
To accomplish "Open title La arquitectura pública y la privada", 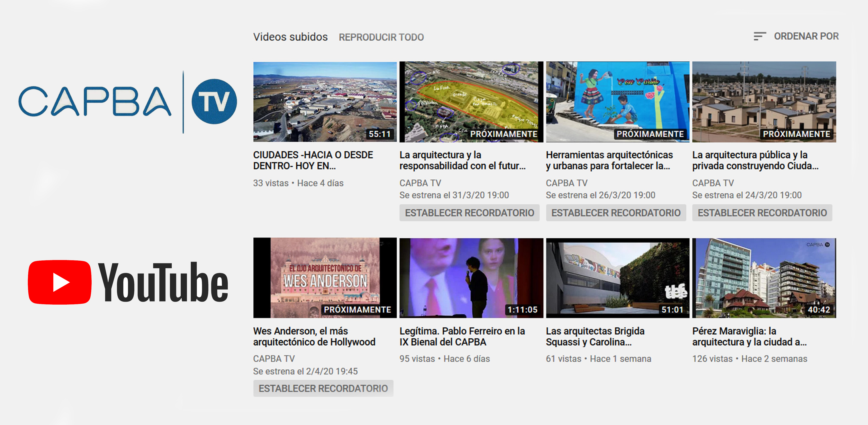I will [755, 160].
